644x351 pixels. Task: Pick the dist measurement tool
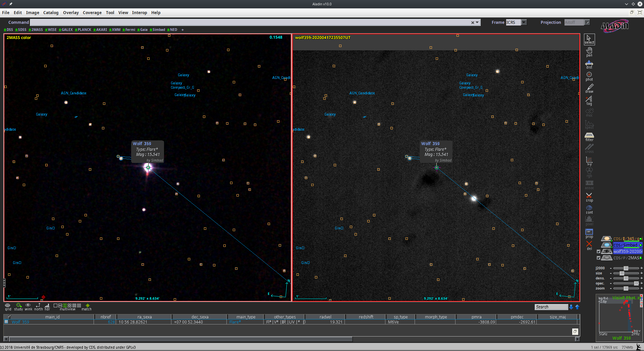(589, 64)
